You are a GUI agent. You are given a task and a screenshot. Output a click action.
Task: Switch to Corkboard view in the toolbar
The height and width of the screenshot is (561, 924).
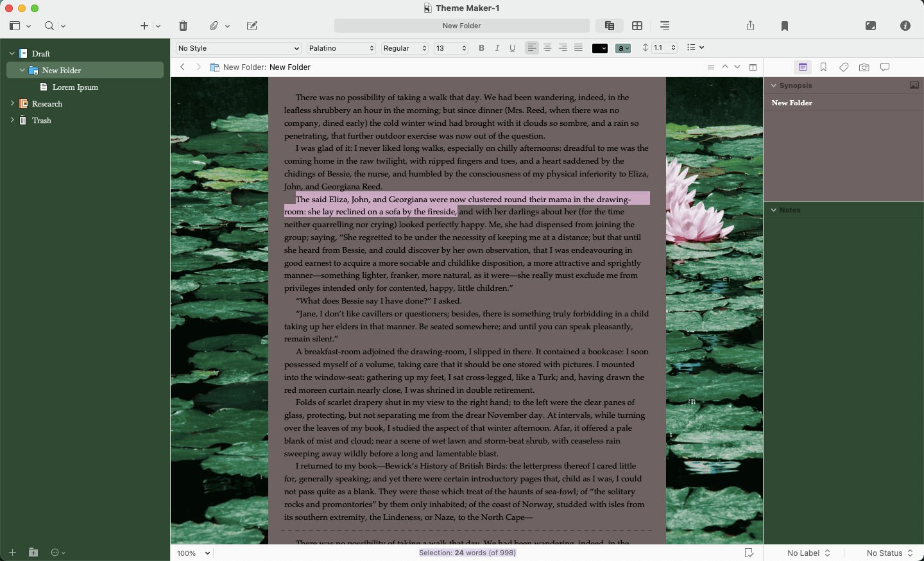pyautogui.click(x=638, y=26)
